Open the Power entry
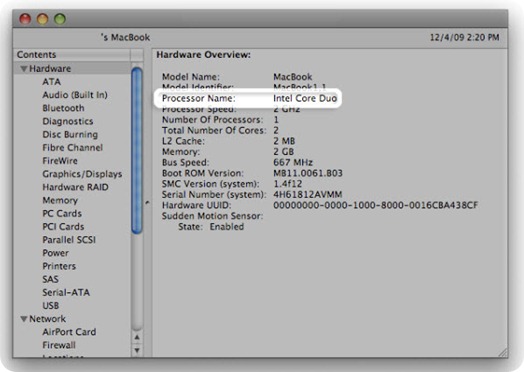The height and width of the screenshot is (372, 524). tap(55, 253)
